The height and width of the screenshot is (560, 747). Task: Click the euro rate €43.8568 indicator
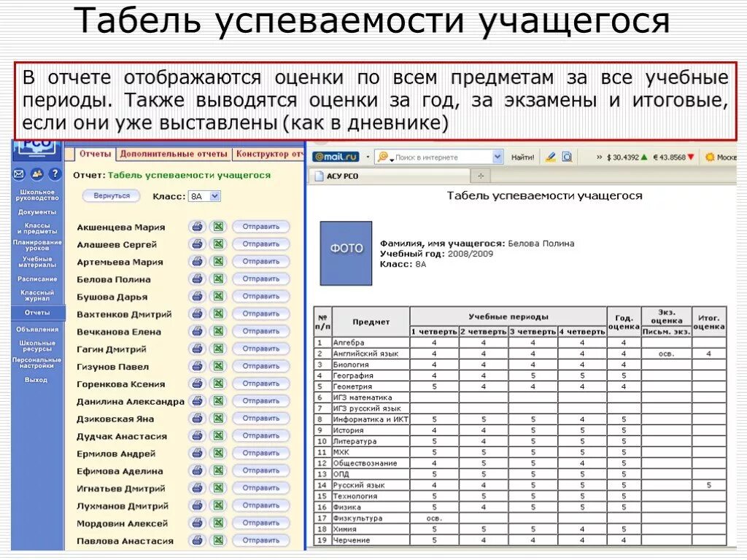pyautogui.click(x=673, y=157)
